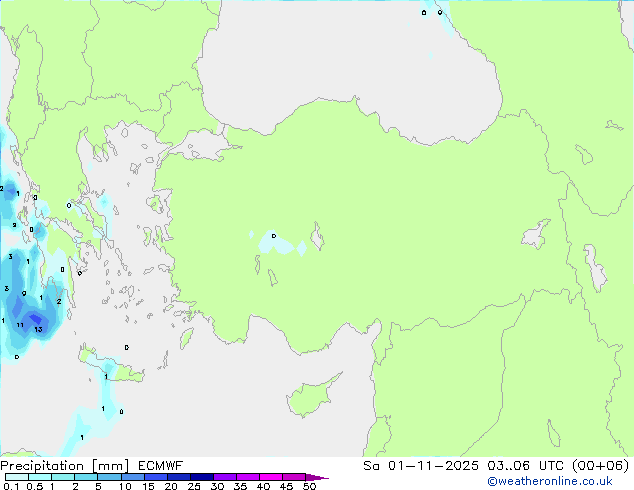Click the "ECMWF" model label
634x490 pixels.
(x=161, y=466)
